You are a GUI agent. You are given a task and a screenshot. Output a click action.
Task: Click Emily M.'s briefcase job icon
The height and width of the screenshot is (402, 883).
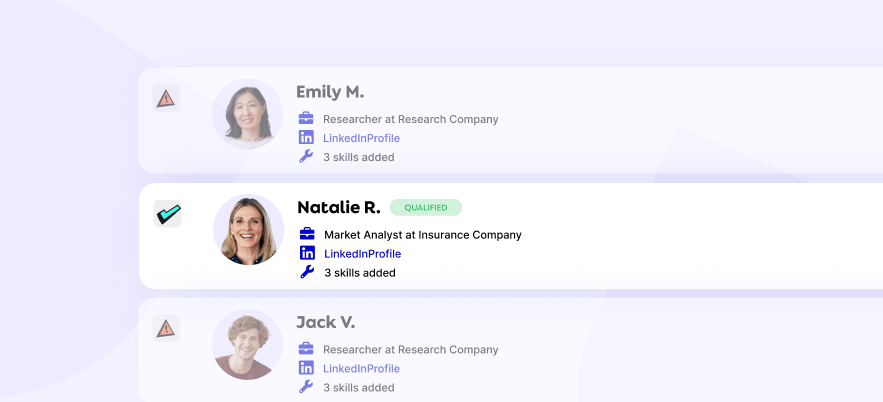tap(306, 119)
